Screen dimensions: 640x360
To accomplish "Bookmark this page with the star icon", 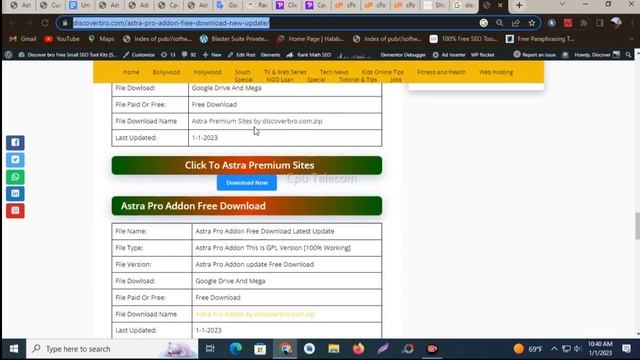I will [531, 23].
